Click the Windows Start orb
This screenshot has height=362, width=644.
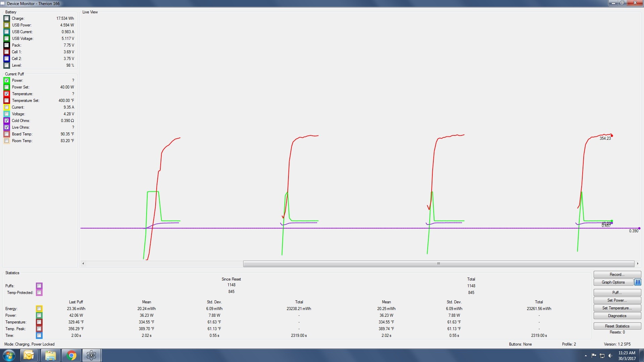coord(9,355)
